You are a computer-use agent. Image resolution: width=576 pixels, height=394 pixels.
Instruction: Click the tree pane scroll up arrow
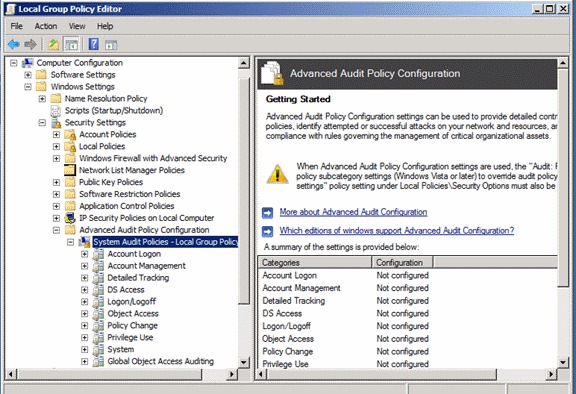(244, 63)
